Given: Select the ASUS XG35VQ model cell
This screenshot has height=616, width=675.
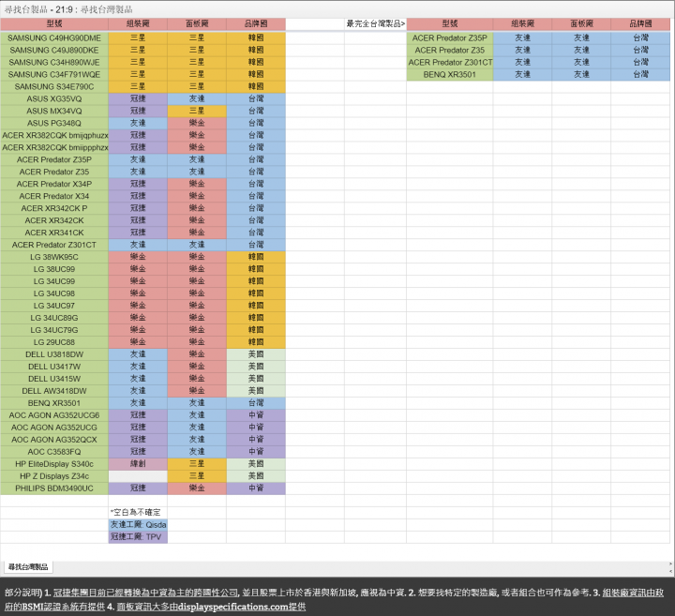Looking at the screenshot, I should coord(54,98).
